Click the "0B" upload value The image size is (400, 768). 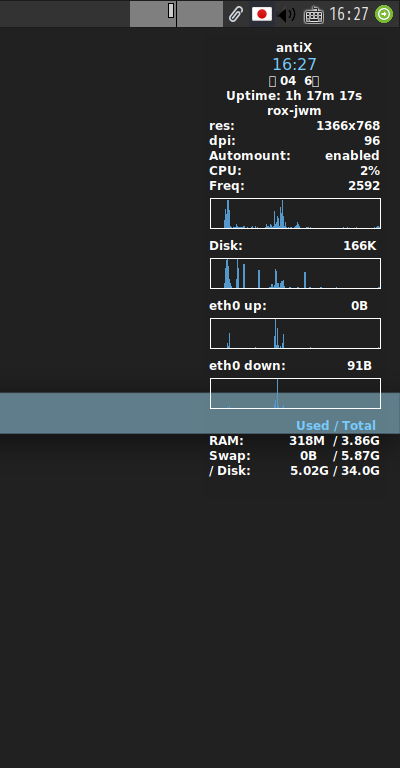tap(359, 306)
